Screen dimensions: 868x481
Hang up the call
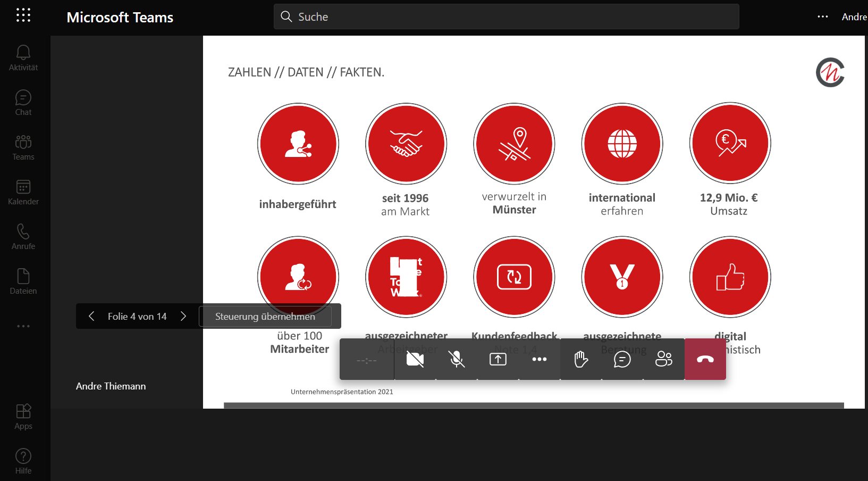705,359
